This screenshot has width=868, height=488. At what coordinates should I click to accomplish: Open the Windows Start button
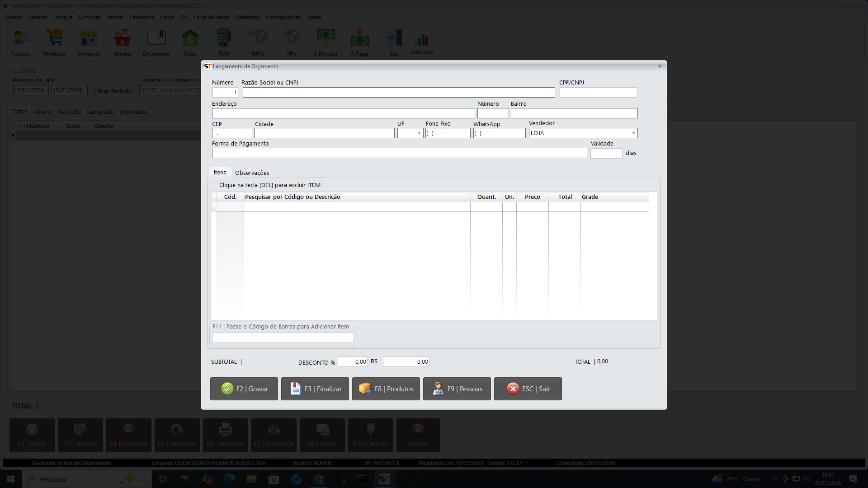pyautogui.click(x=11, y=479)
